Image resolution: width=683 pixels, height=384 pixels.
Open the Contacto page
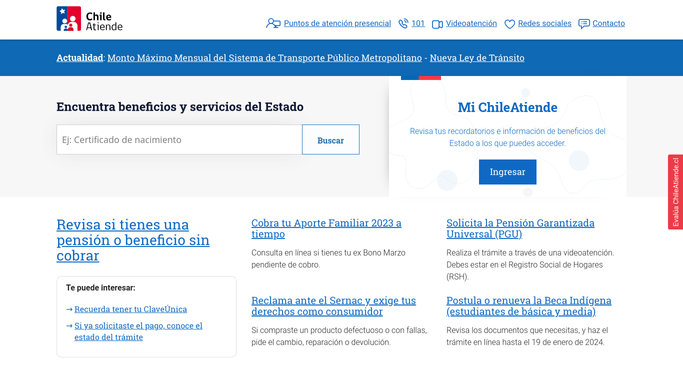pyautogui.click(x=609, y=24)
